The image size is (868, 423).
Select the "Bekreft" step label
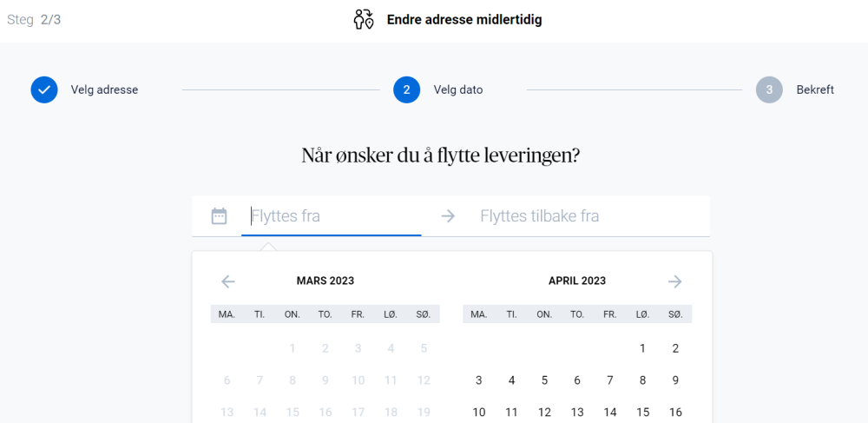(815, 89)
